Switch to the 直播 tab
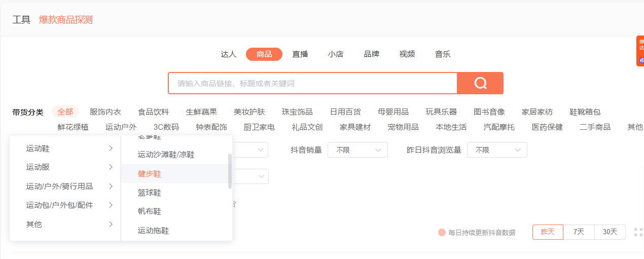This screenshot has width=644, height=259. tap(300, 54)
